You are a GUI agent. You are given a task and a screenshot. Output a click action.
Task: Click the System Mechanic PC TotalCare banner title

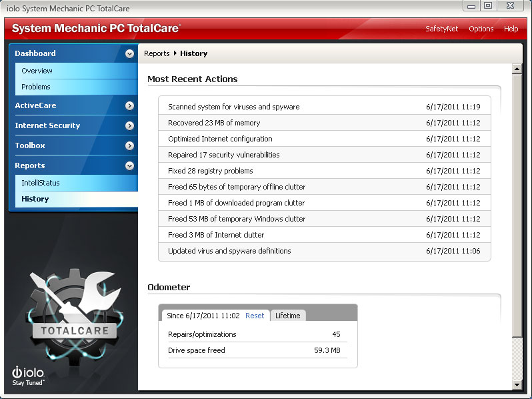(96, 28)
